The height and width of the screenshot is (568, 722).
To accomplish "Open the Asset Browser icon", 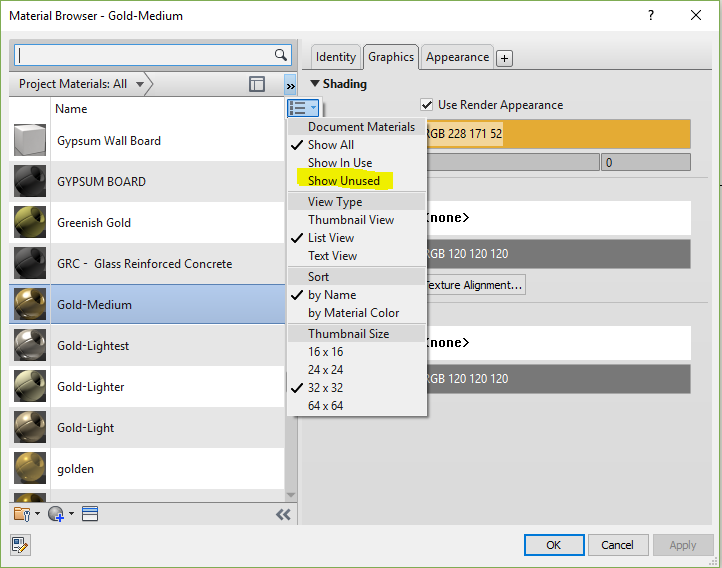I will (90, 514).
